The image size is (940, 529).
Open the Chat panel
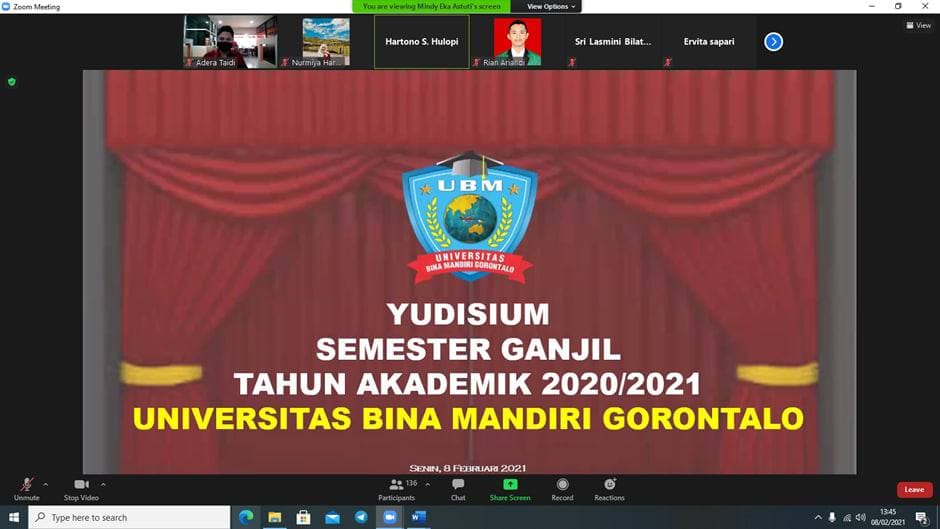(x=458, y=487)
